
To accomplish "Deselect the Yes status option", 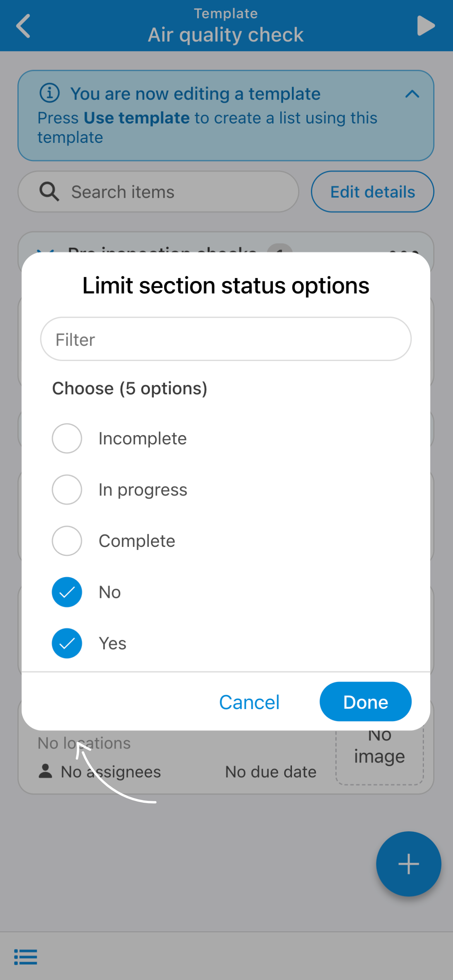I will pos(67,643).
